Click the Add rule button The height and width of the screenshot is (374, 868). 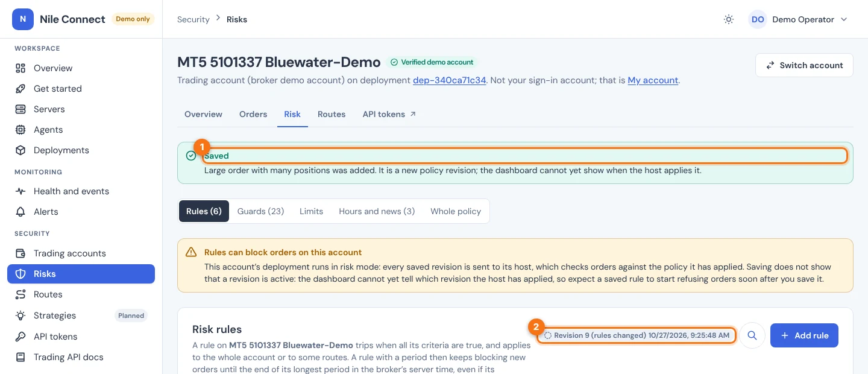pyautogui.click(x=804, y=335)
